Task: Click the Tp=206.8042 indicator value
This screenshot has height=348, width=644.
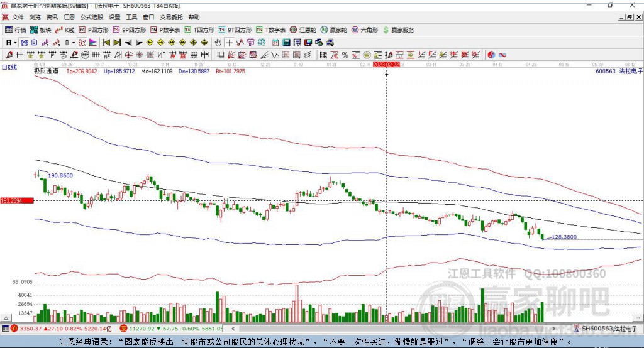Action: tap(82, 72)
